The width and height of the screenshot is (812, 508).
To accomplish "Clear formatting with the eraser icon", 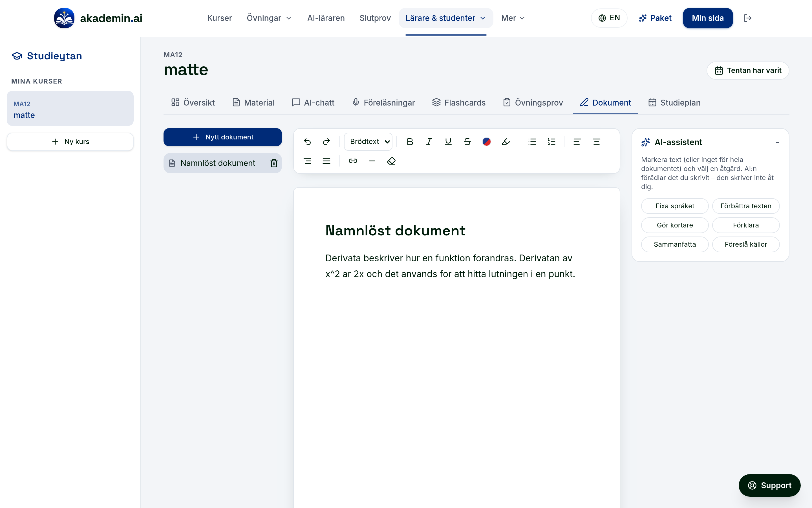I will (x=391, y=161).
